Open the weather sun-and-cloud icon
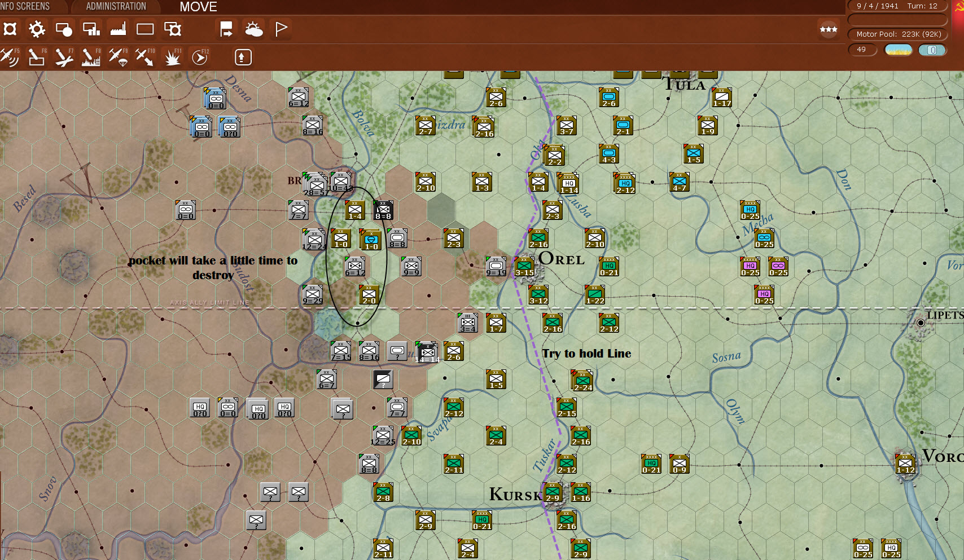This screenshot has width=964, height=560. 253,29
